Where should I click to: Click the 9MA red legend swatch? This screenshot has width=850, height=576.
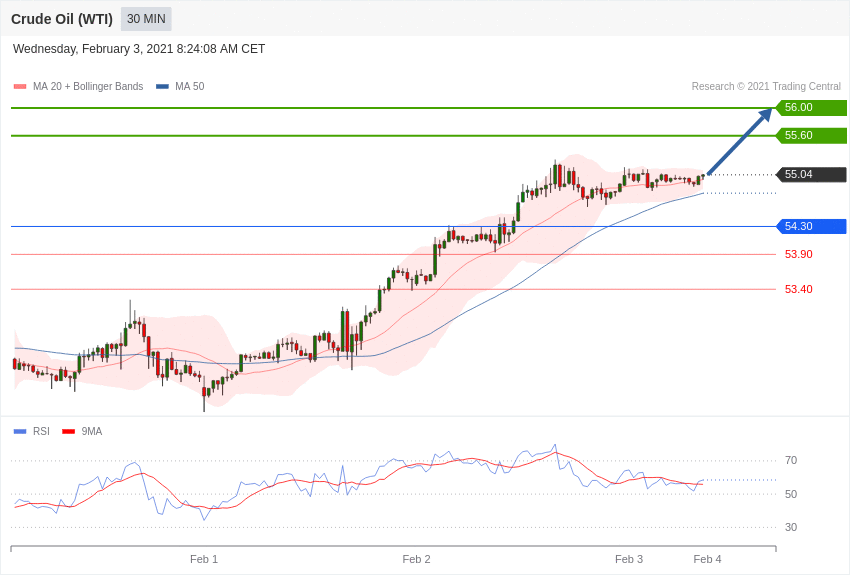[x=68, y=432]
